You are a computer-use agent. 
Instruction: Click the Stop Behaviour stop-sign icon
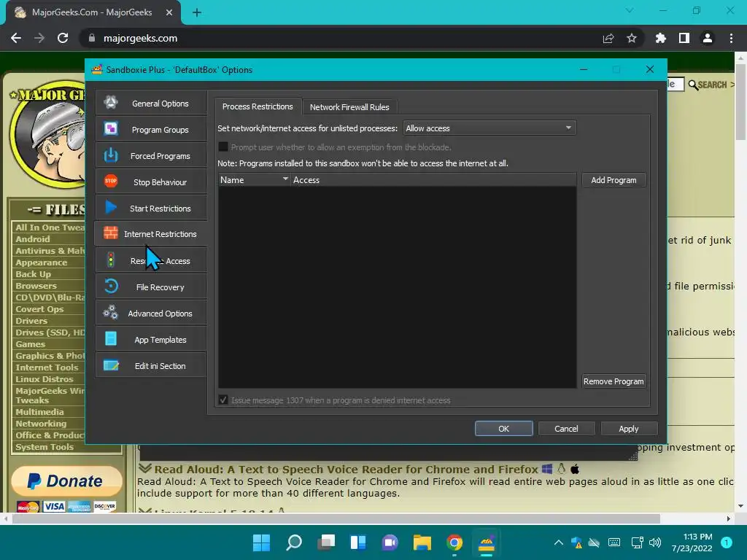coord(111,181)
